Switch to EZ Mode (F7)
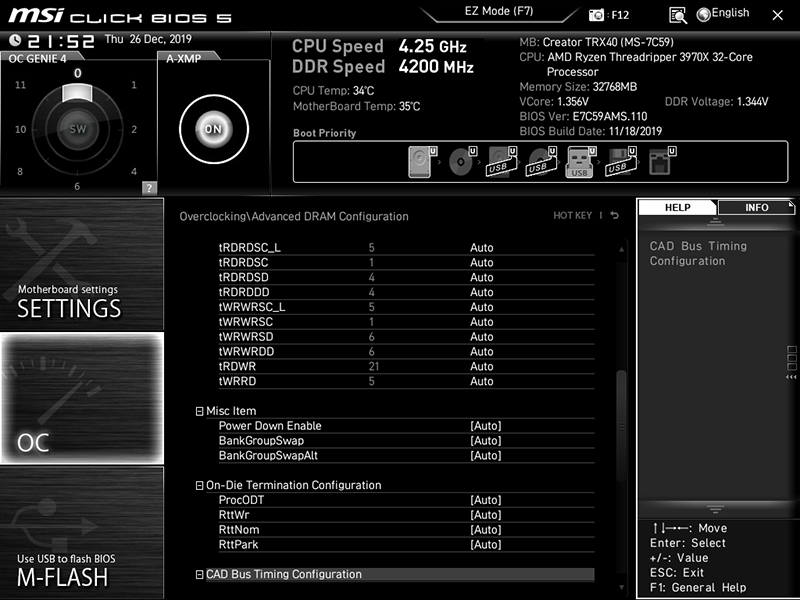The width and height of the screenshot is (800, 600). click(498, 12)
